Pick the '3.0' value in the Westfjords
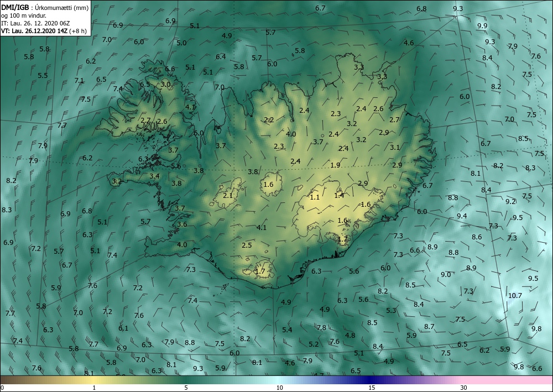Screen dimensions: 553x392 tap(165, 84)
